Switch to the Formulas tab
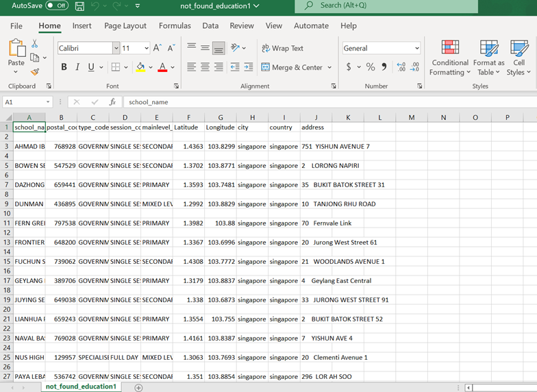The image size is (537, 392). click(175, 25)
